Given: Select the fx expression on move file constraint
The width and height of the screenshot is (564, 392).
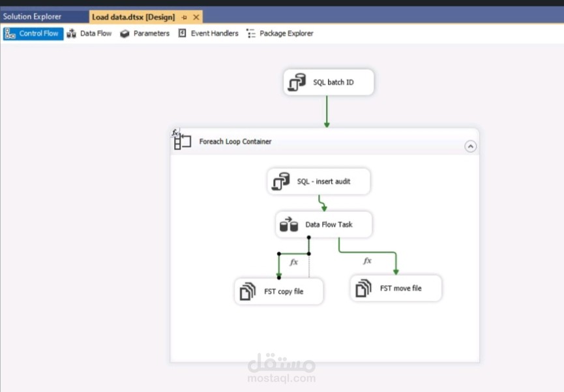Looking at the screenshot, I should pos(367,261).
